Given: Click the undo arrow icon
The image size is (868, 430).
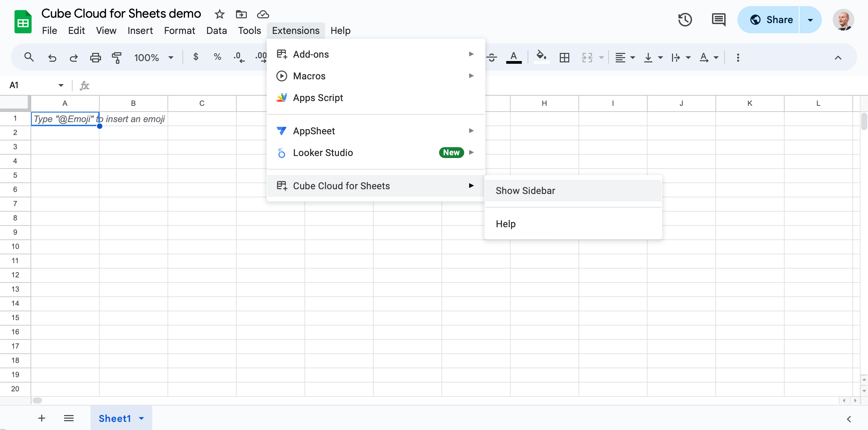Looking at the screenshot, I should 52,58.
